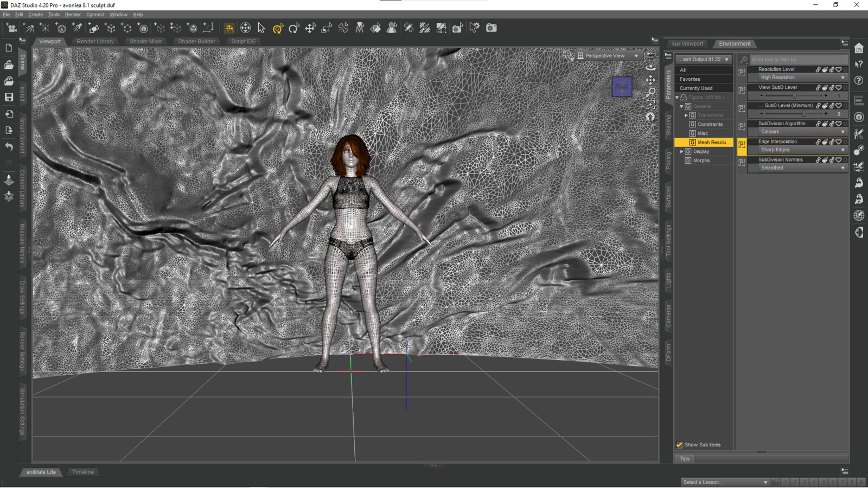This screenshot has height=488, width=868.
Task: Click the create new camera icon
Action: (x=11, y=28)
